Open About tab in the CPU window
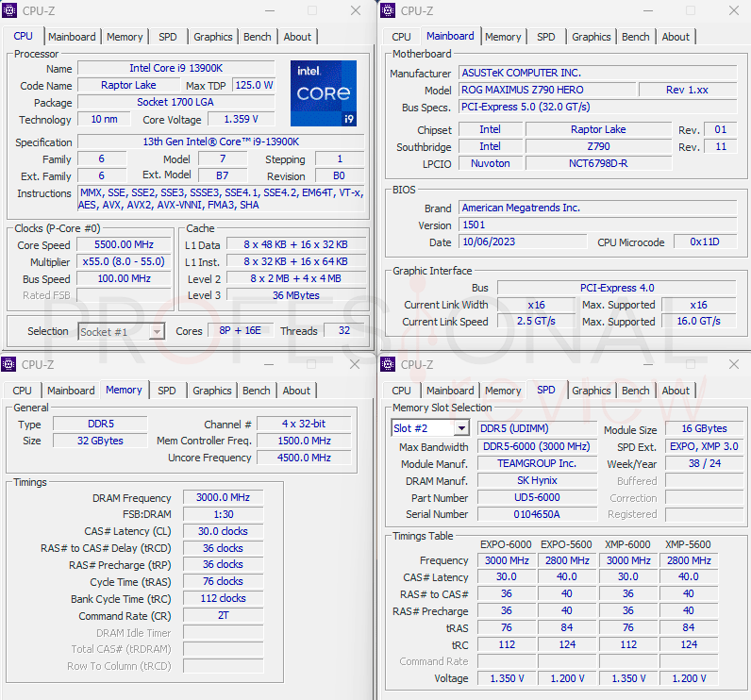751x700 pixels. [297, 37]
